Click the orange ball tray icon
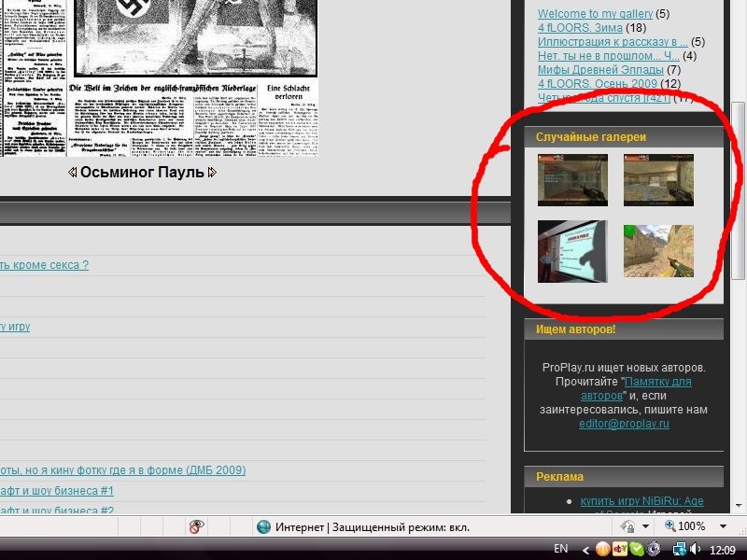The height and width of the screenshot is (560, 747). pos(603,550)
